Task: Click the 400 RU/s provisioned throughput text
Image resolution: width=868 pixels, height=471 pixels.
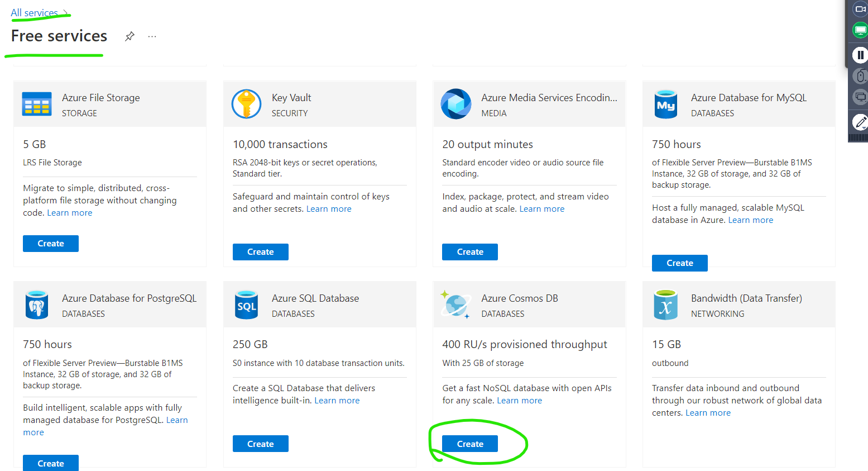Action: 525,345
